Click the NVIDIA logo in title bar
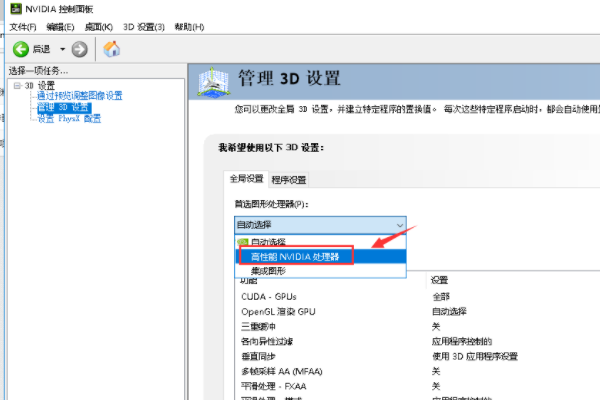The width and height of the screenshot is (600, 400). pyautogui.click(x=10, y=9)
